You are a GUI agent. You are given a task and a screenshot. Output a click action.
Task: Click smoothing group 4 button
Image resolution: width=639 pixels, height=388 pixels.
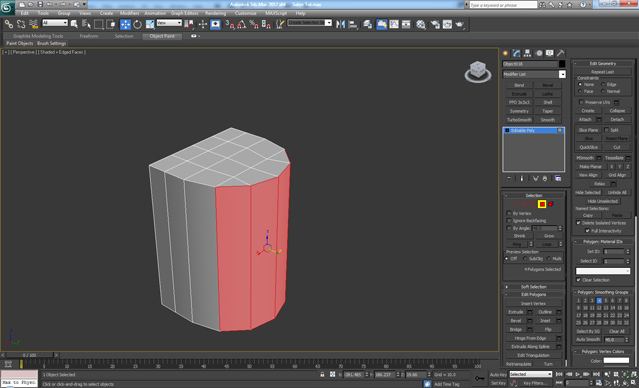coord(599,300)
